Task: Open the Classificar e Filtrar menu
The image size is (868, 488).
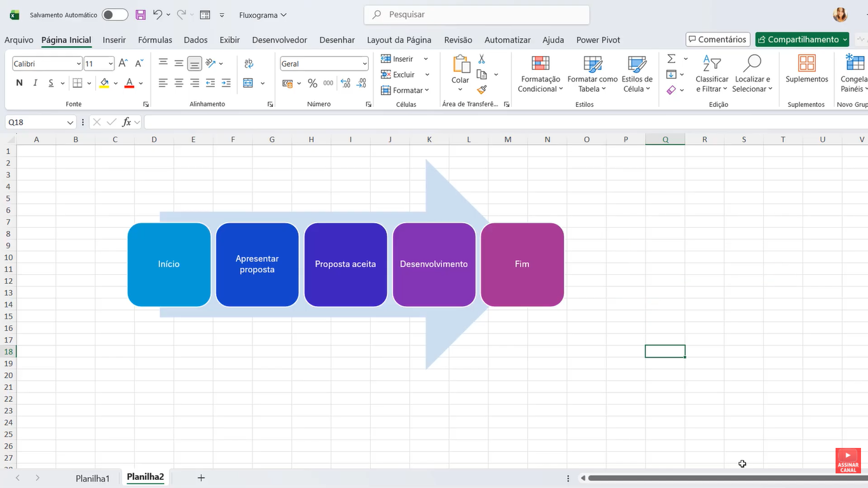Action: tap(712, 74)
